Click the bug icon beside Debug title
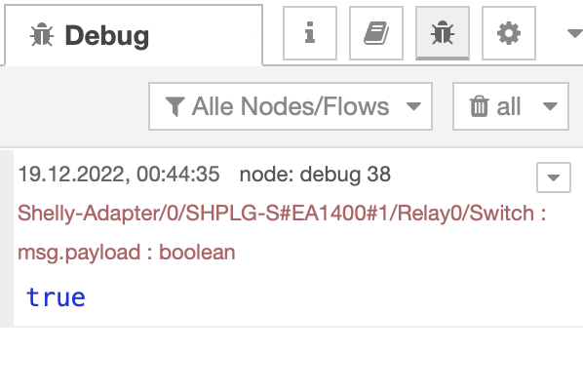The image size is (583, 392). [x=42, y=34]
